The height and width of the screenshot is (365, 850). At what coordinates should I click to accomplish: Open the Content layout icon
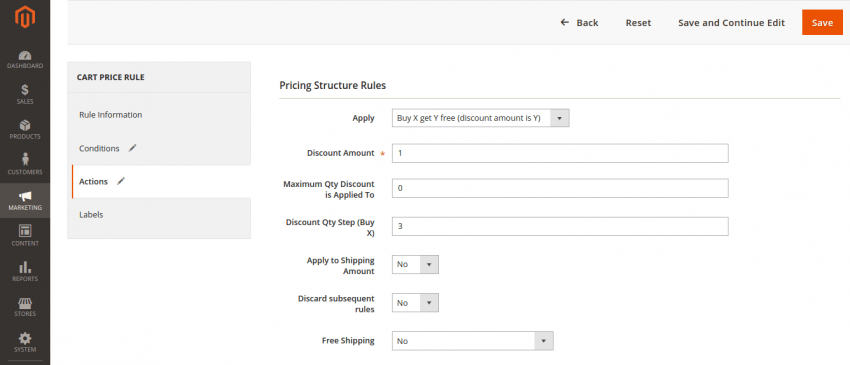25,231
